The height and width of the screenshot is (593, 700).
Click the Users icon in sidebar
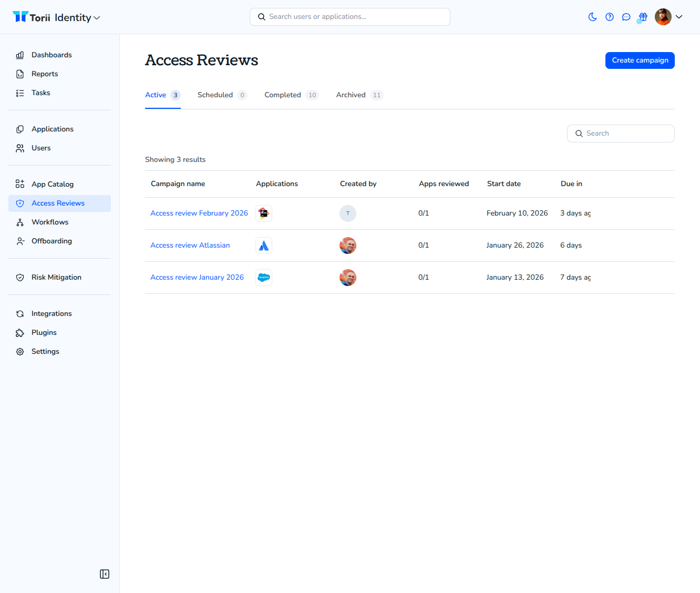click(20, 148)
